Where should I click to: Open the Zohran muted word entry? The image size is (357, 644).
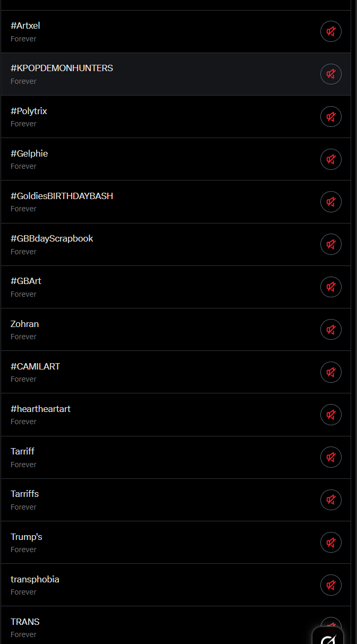click(x=159, y=330)
